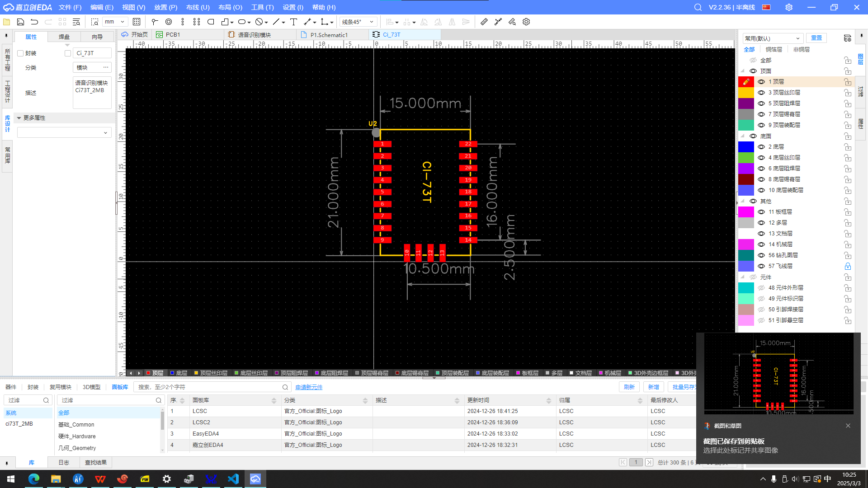Hide the 3 顶层丝印层 layer

pos(761,93)
